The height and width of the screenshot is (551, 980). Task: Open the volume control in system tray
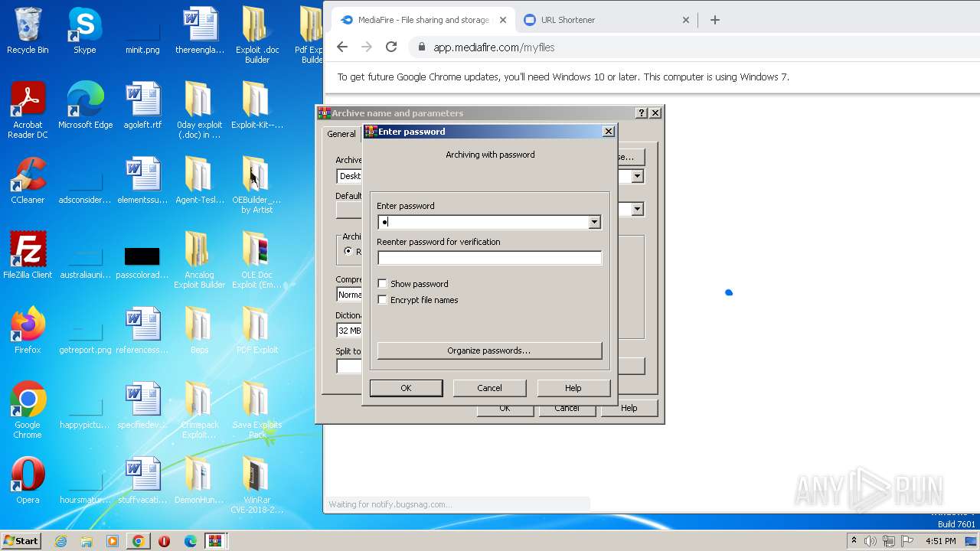pos(871,541)
